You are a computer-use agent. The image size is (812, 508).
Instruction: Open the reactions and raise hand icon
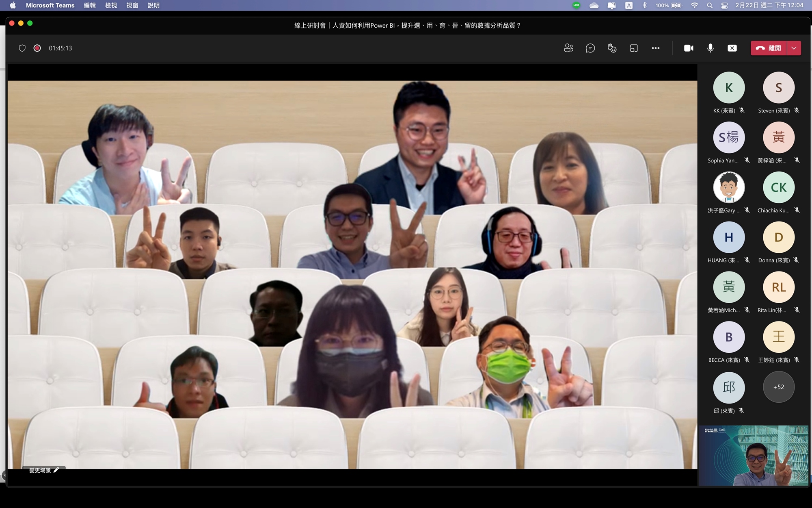click(x=612, y=48)
